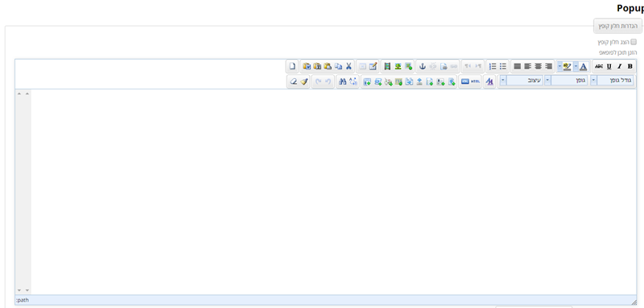Toggle underline formatting
This screenshot has width=644, height=308.
(609, 66)
